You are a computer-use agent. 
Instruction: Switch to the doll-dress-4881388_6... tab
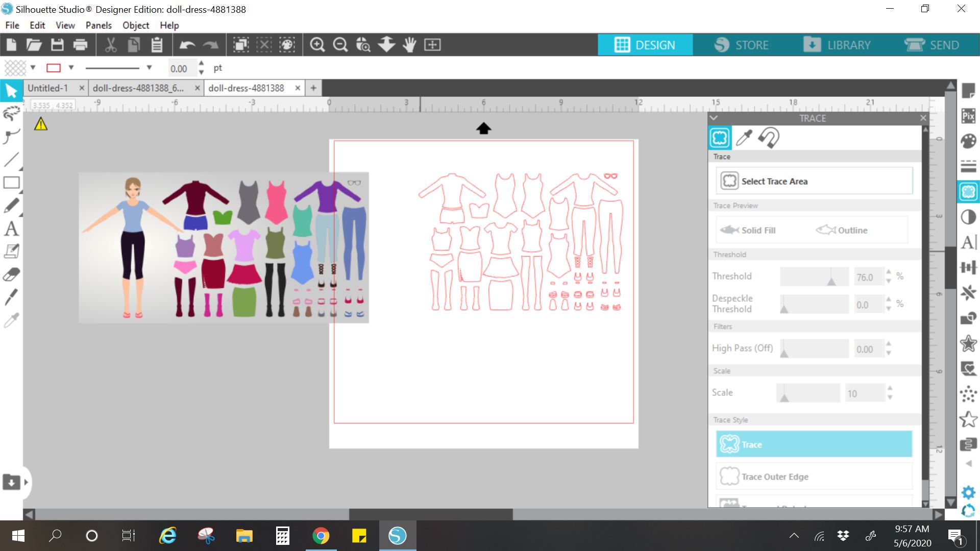[138, 88]
